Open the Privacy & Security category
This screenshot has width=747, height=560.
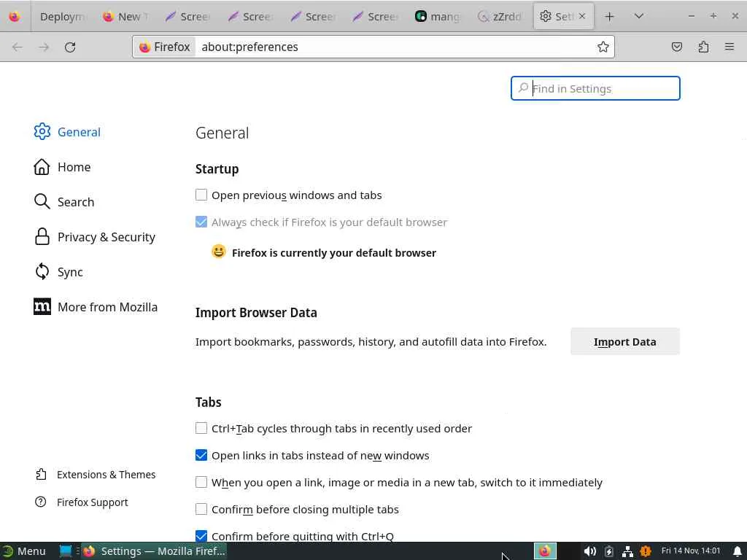[x=94, y=237]
